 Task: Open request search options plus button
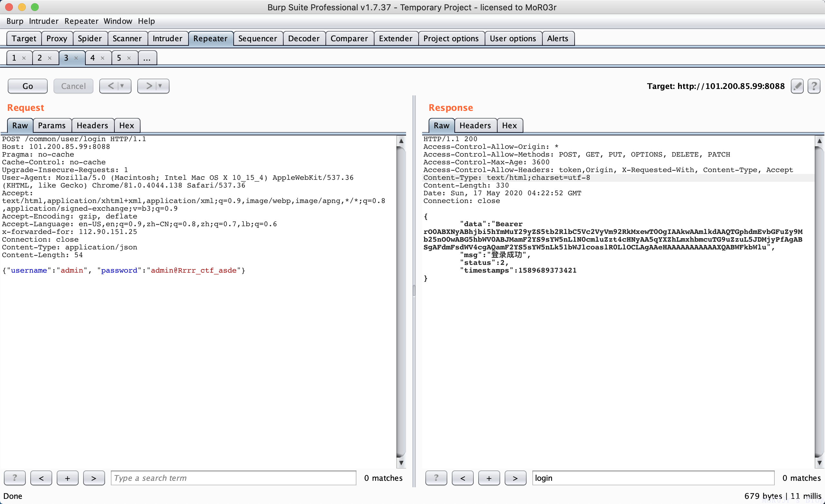point(68,478)
